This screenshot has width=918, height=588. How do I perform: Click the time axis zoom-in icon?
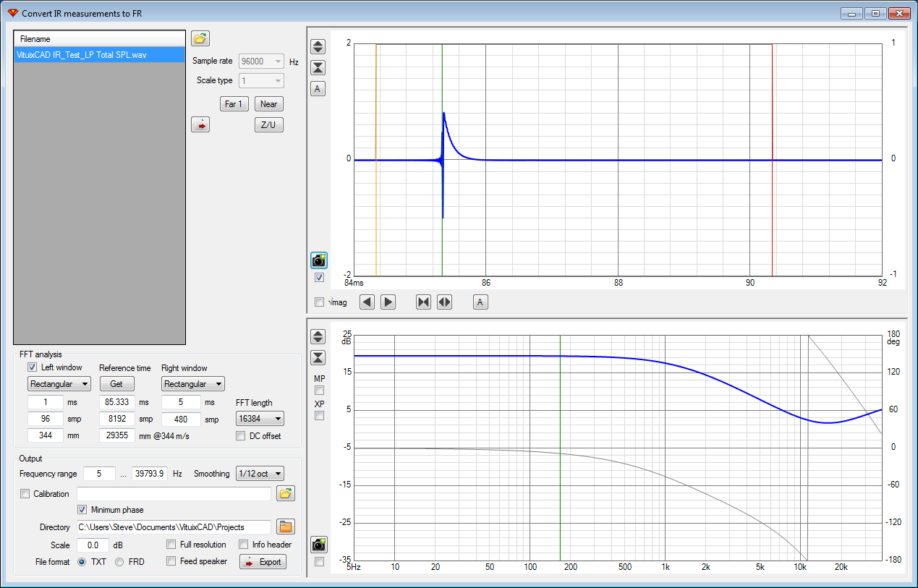pos(423,302)
